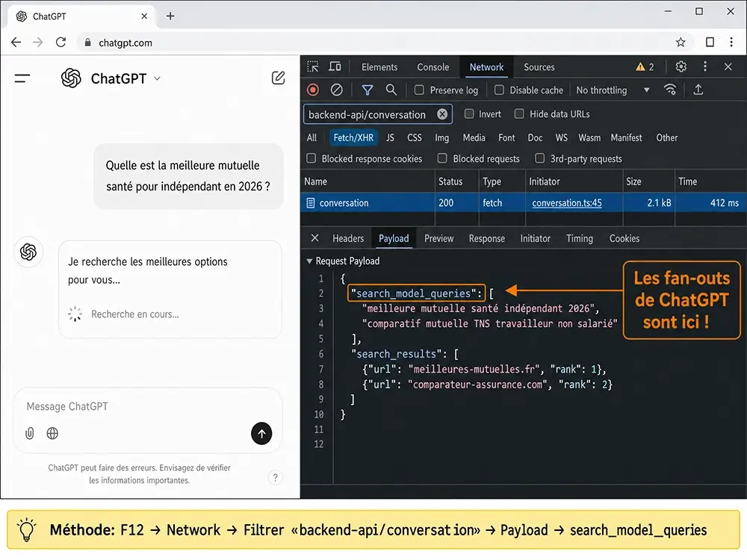Open the help question mark button
The image size is (747, 560).
pos(275,478)
